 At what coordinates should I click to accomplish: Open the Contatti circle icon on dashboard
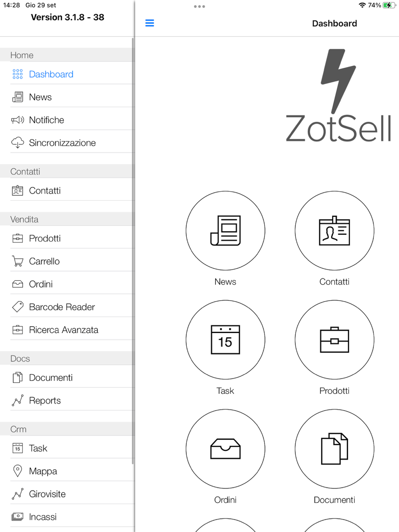[334, 231]
